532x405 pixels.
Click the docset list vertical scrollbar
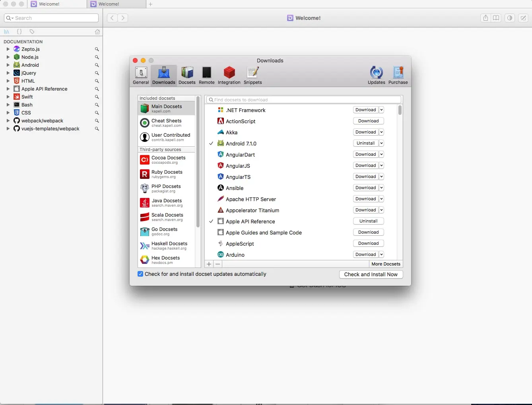click(400, 110)
